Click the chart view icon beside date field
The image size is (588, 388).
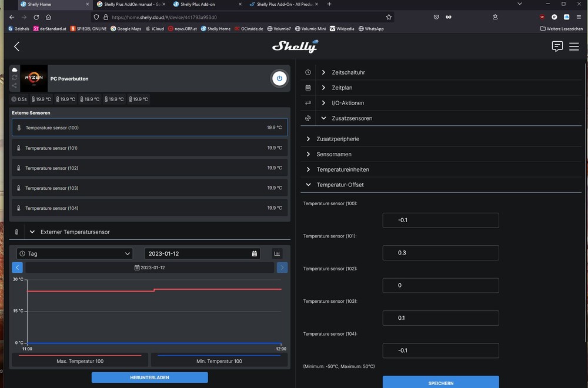277,253
